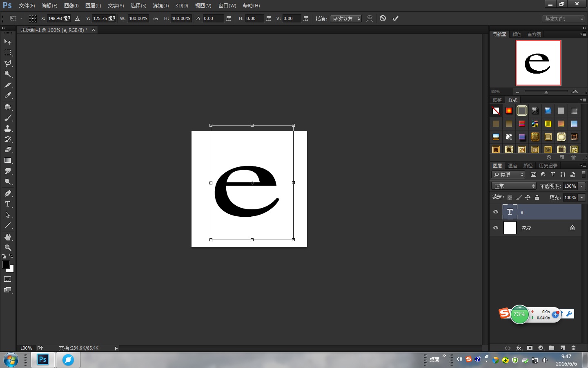Commit the transform with checkmark
This screenshot has width=588, height=368.
395,18
